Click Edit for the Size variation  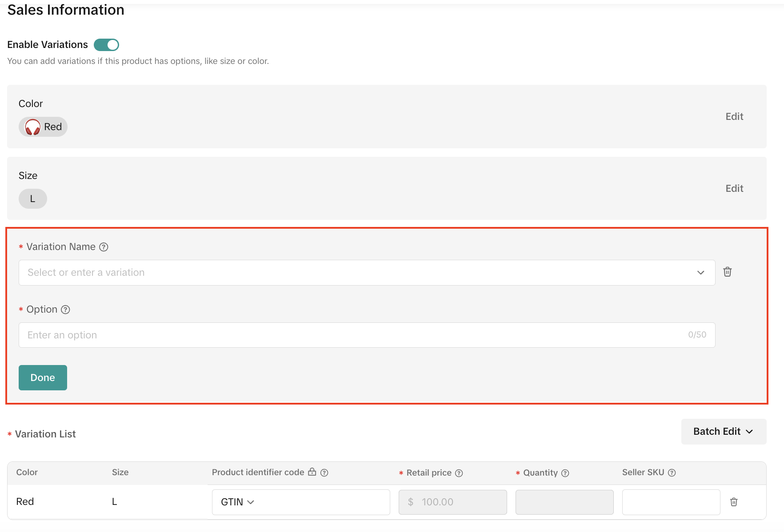click(734, 188)
